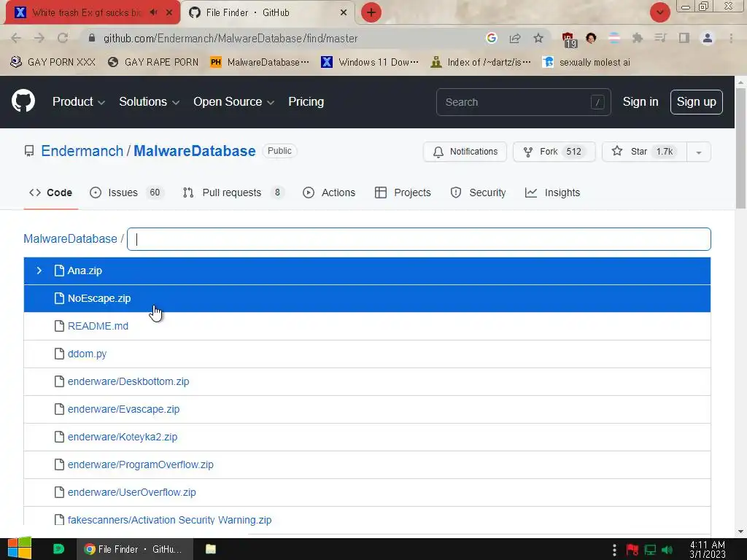Click the Sign up button
747x560 pixels.
point(696,102)
